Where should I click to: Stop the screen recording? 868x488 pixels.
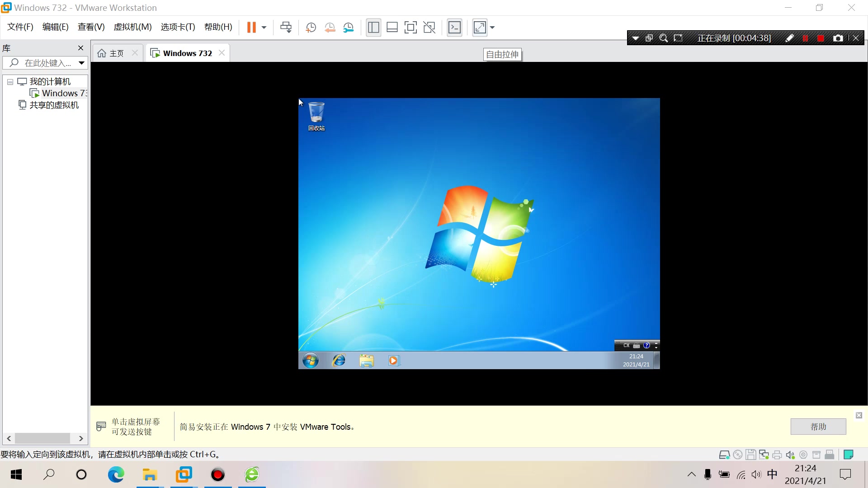[x=821, y=38]
